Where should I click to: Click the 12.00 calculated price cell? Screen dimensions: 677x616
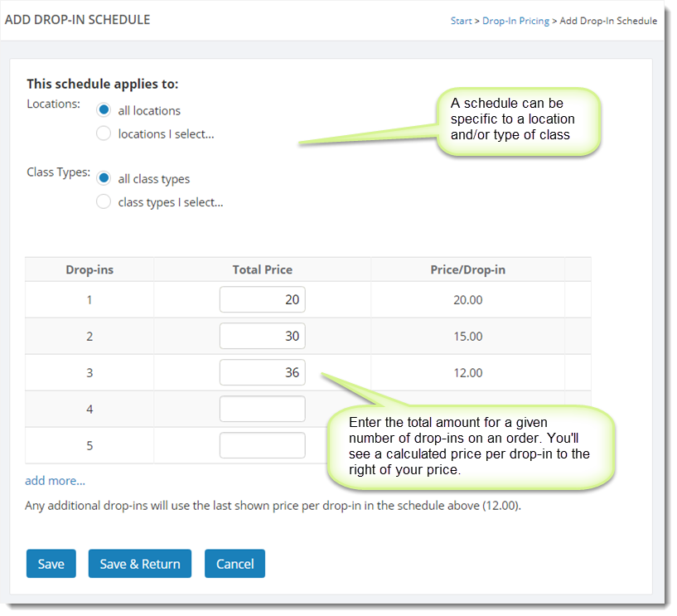tap(467, 373)
